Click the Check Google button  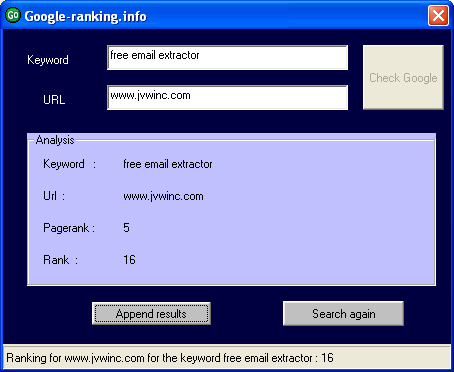pos(403,77)
